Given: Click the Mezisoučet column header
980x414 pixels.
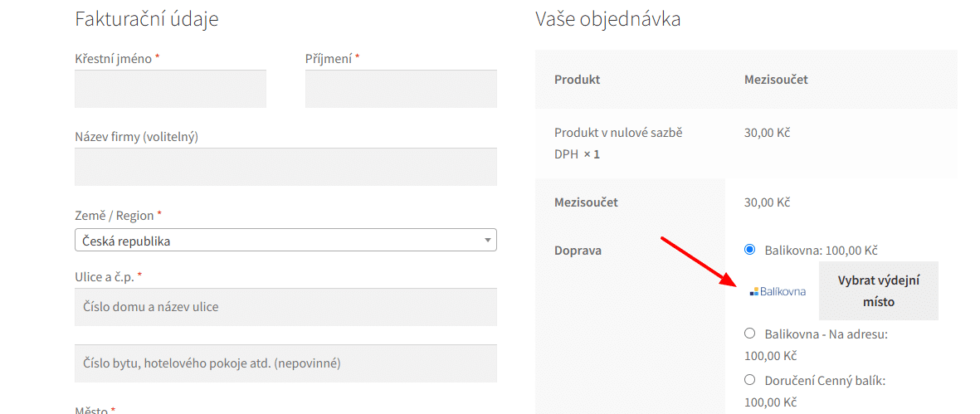Looking at the screenshot, I should coord(776,80).
